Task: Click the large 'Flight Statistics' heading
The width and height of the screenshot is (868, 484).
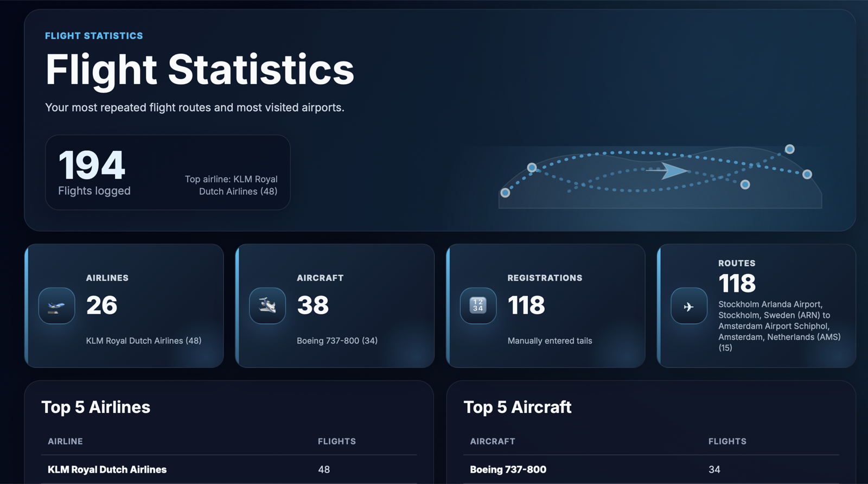Action: (200, 69)
